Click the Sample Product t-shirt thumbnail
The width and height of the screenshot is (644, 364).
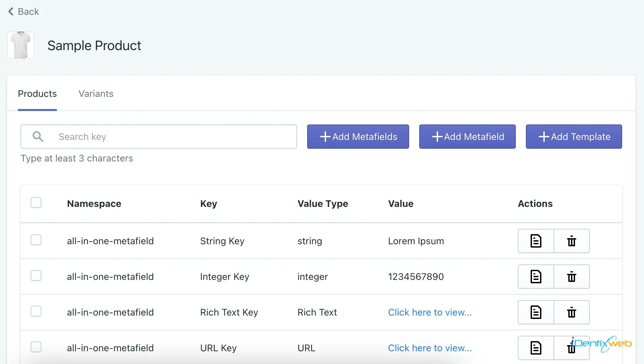[21, 45]
